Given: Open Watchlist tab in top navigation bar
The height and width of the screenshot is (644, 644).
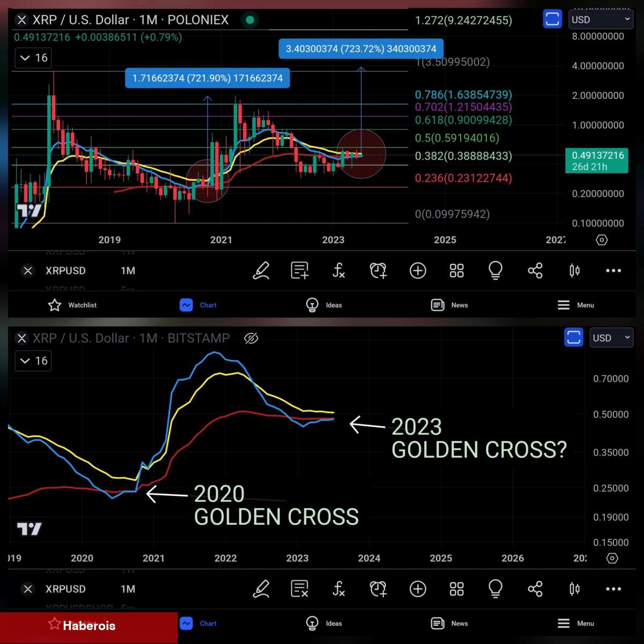Looking at the screenshot, I should click(x=72, y=305).
